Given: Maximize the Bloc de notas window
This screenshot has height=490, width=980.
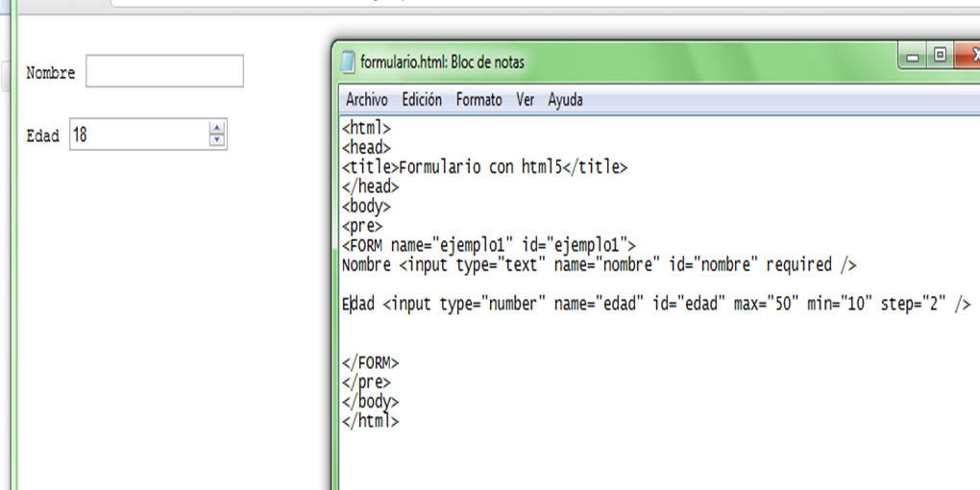Looking at the screenshot, I should click(x=940, y=56).
